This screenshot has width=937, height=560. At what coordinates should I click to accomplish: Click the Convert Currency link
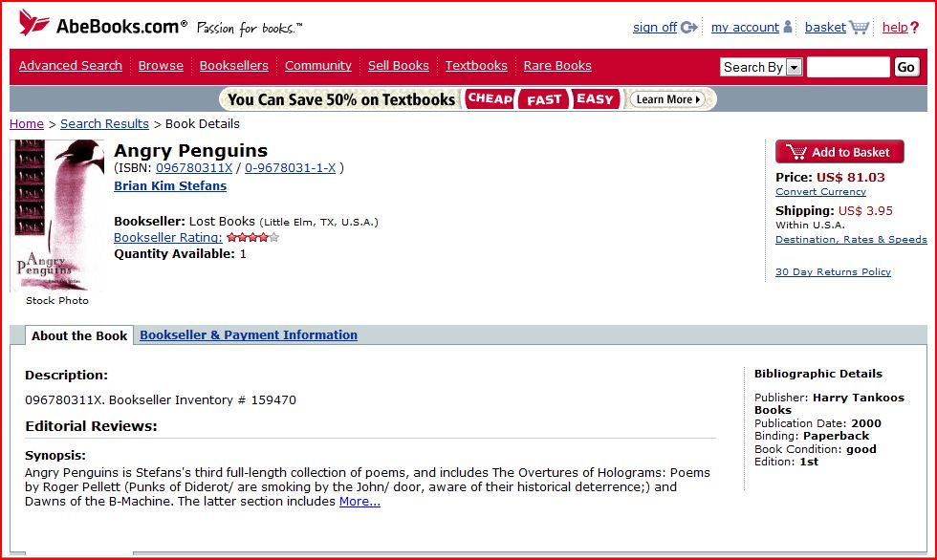[x=820, y=192]
